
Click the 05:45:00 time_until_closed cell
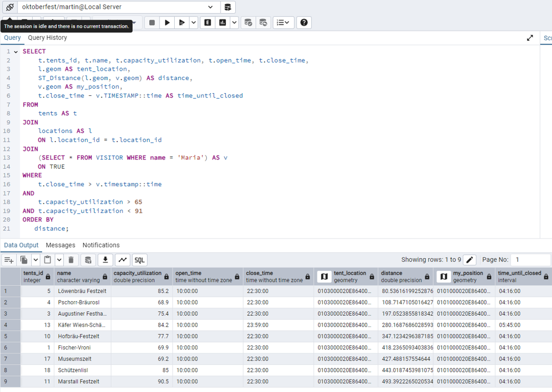524,325
